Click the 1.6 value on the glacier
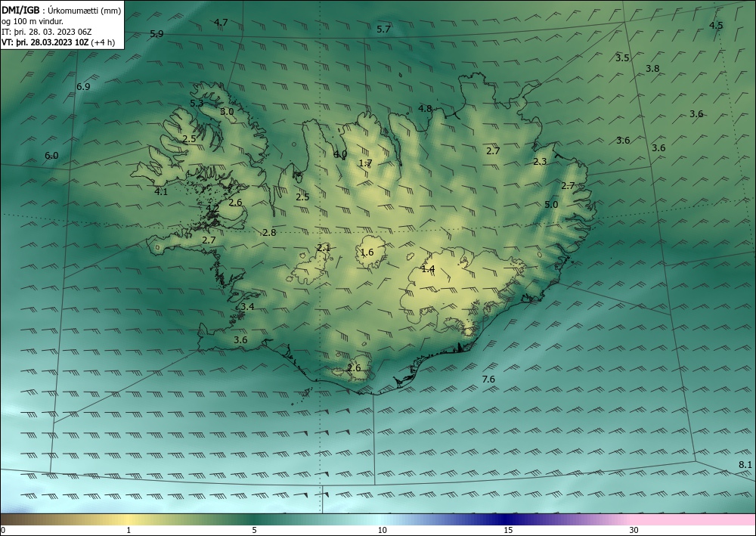This screenshot has height=536, width=756. coord(367,252)
